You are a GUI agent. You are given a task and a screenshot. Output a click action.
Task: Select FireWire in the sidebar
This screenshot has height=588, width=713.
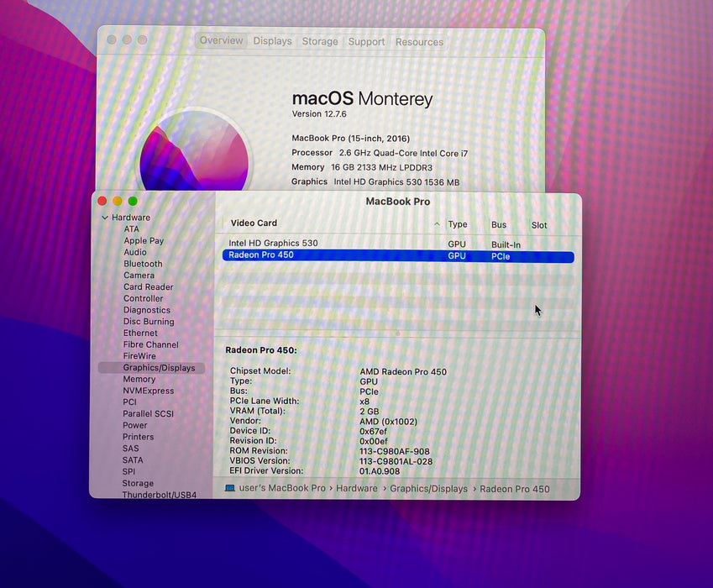(139, 356)
